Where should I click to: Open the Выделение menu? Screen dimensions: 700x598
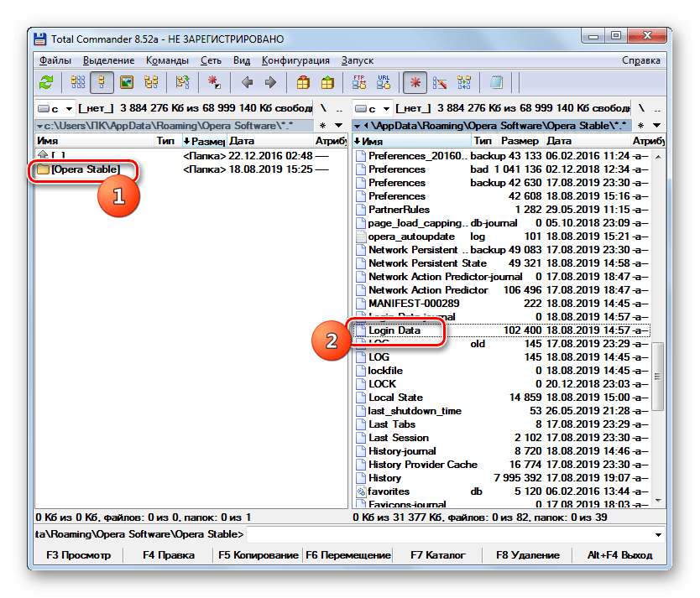108,60
